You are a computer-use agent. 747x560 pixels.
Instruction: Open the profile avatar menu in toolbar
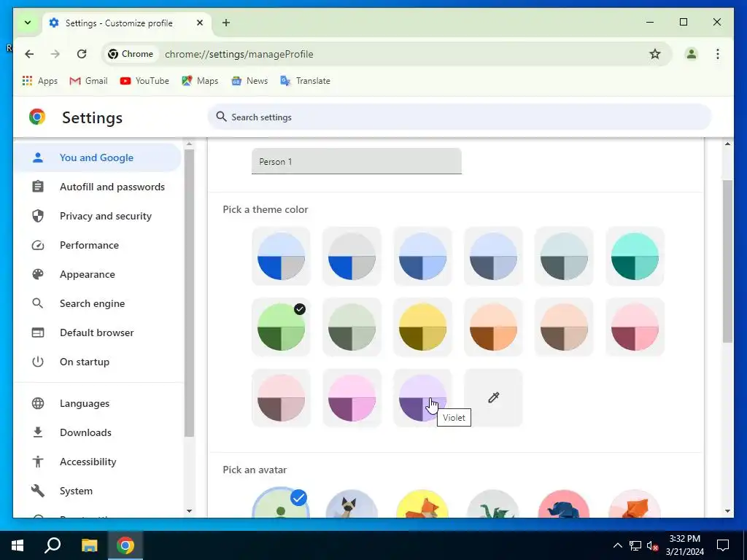(692, 54)
